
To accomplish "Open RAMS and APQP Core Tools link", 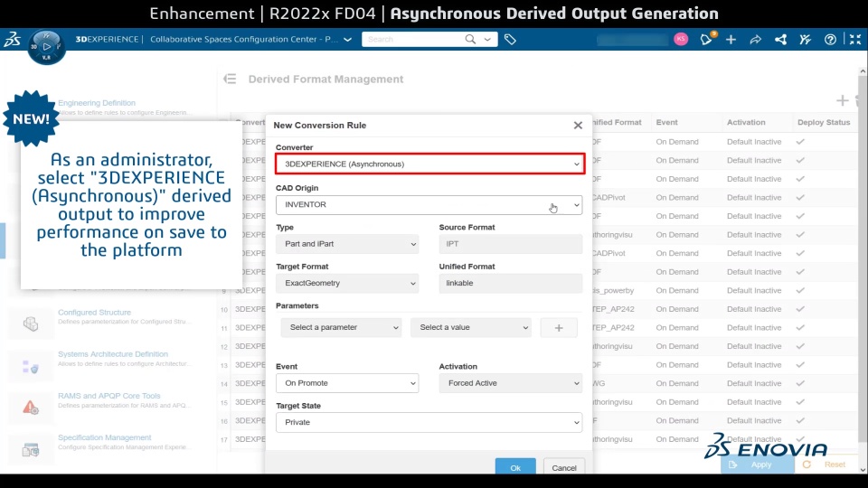I will click(x=109, y=396).
